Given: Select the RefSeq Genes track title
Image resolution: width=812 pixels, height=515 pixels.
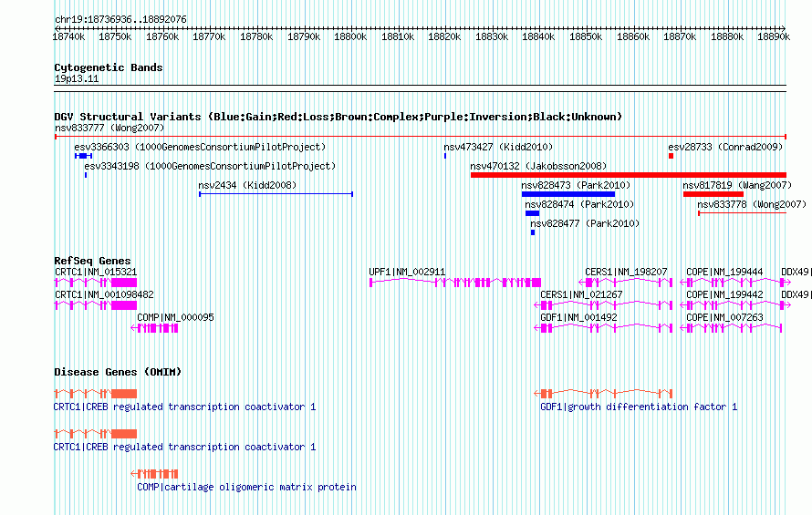Looking at the screenshot, I should pyautogui.click(x=92, y=261).
